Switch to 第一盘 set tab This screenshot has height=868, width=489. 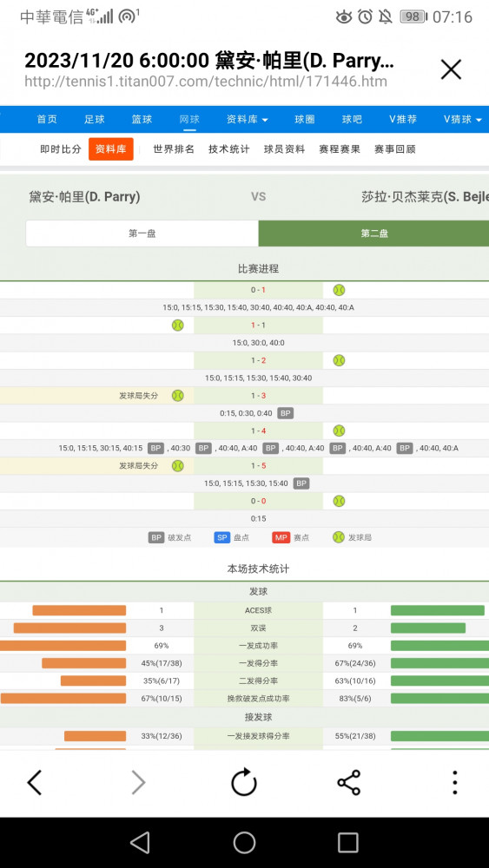click(142, 233)
